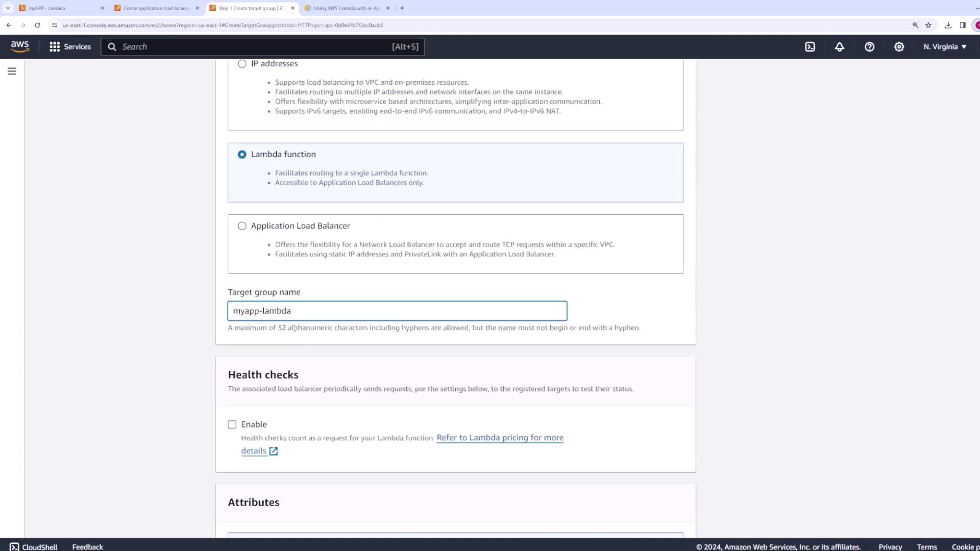980x551 pixels.
Task: Click the AWS logo home icon
Action: [20, 46]
